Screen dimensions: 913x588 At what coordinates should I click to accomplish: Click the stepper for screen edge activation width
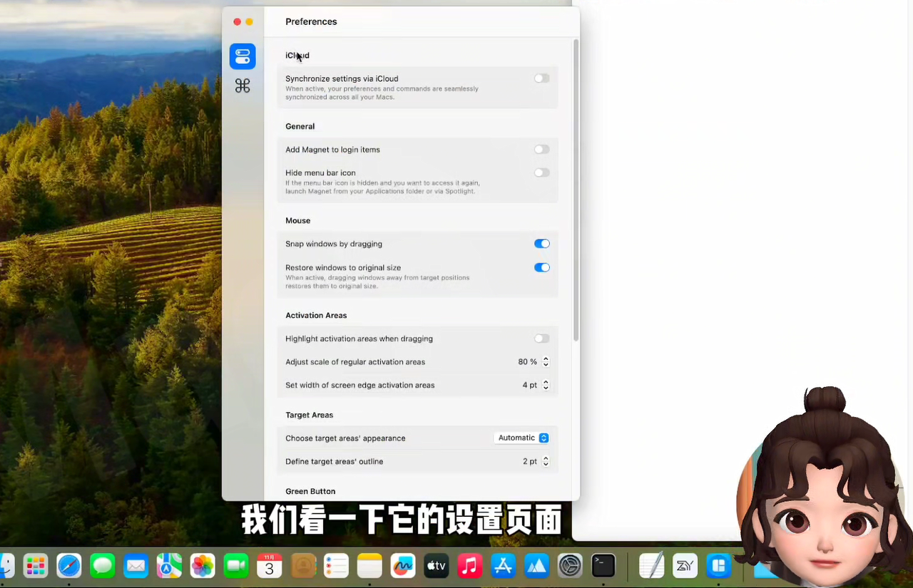coord(546,385)
